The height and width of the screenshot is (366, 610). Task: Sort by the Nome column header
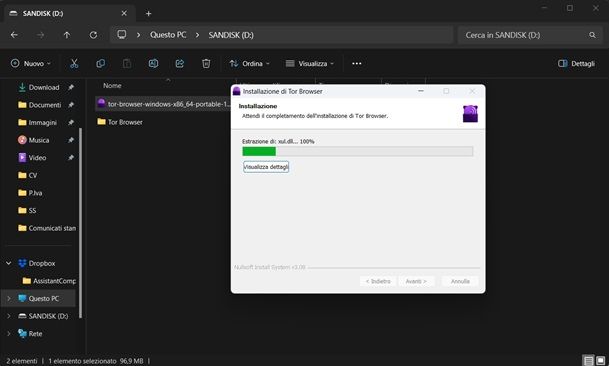112,86
